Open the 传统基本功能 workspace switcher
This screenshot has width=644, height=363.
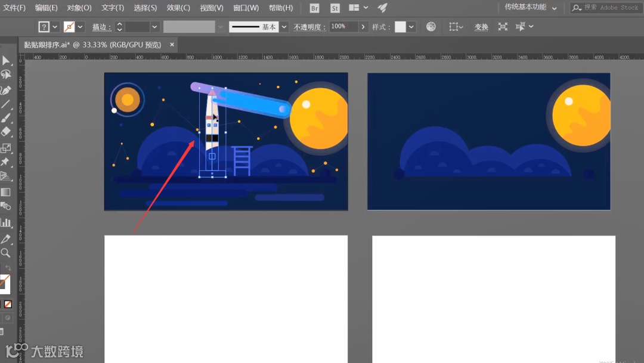[x=530, y=7]
